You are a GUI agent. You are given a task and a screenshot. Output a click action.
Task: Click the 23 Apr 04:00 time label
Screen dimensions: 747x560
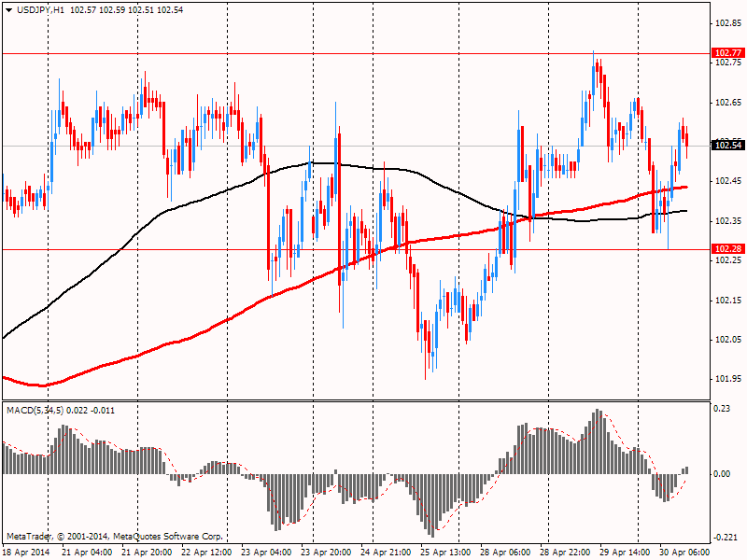pos(266,553)
